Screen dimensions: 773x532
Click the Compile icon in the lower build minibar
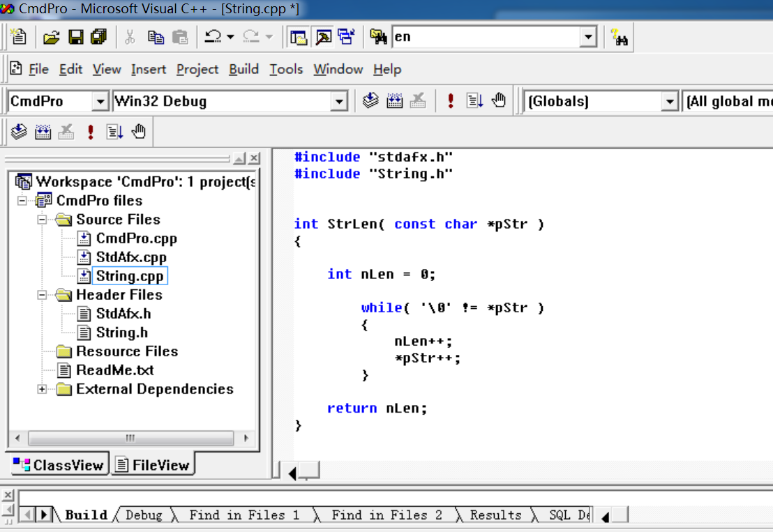click(19, 132)
